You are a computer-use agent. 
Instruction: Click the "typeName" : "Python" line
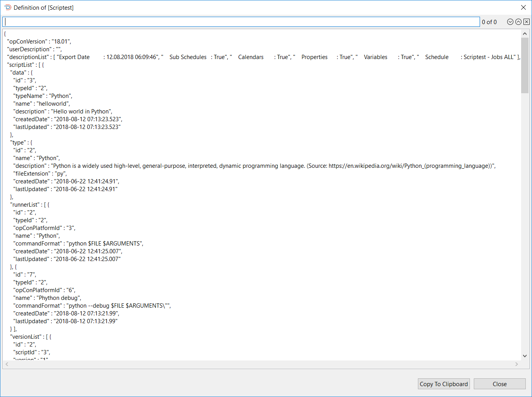[x=43, y=96]
